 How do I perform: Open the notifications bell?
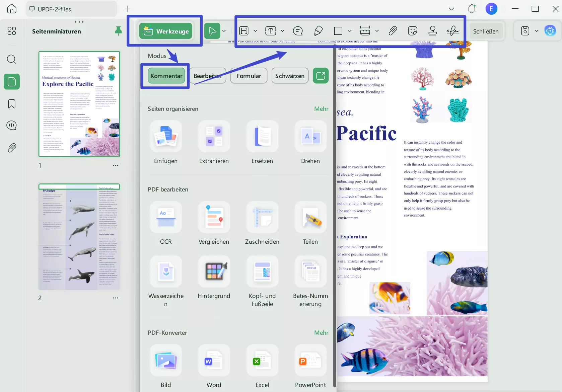click(472, 9)
